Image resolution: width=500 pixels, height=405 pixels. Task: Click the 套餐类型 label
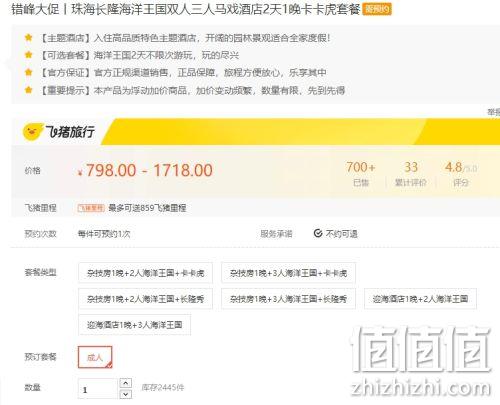[40, 273]
